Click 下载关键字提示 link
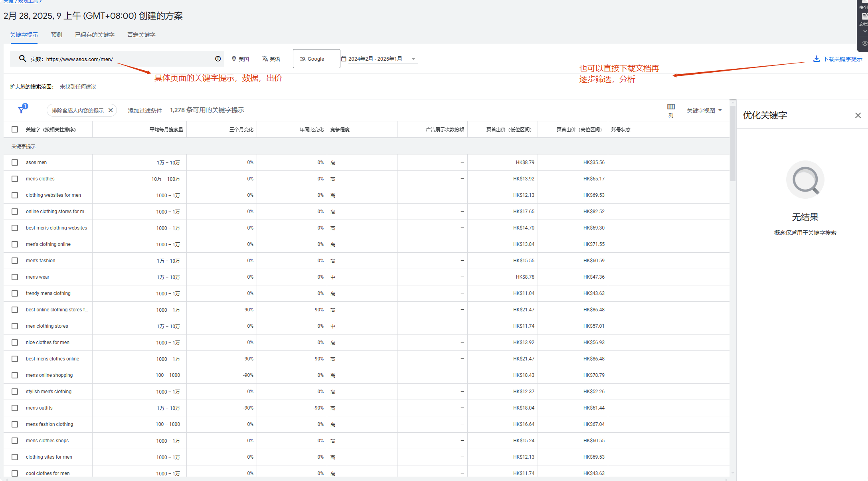The image size is (868, 481). [x=842, y=59]
